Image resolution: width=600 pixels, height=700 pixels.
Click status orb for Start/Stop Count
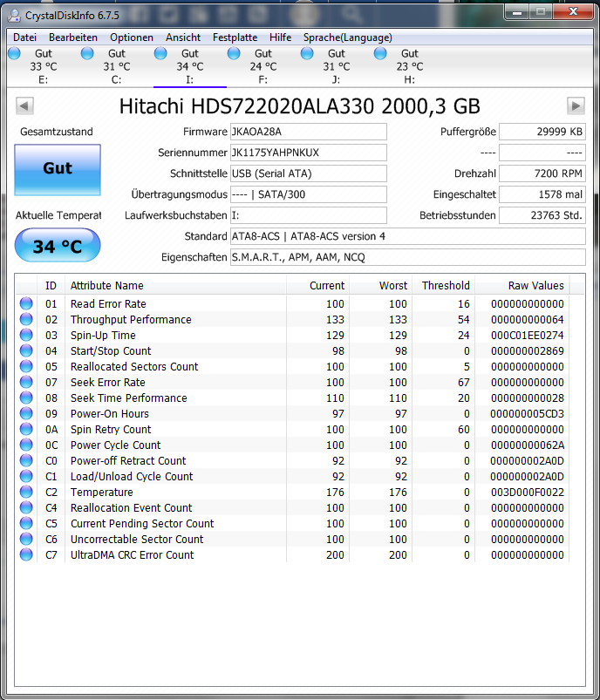[26, 350]
